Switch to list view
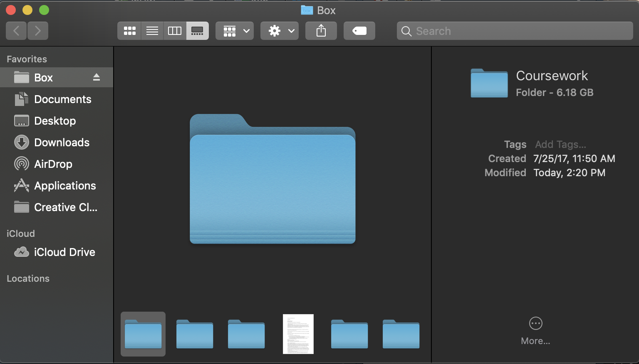Image resolution: width=639 pixels, height=364 pixels. point(152,31)
